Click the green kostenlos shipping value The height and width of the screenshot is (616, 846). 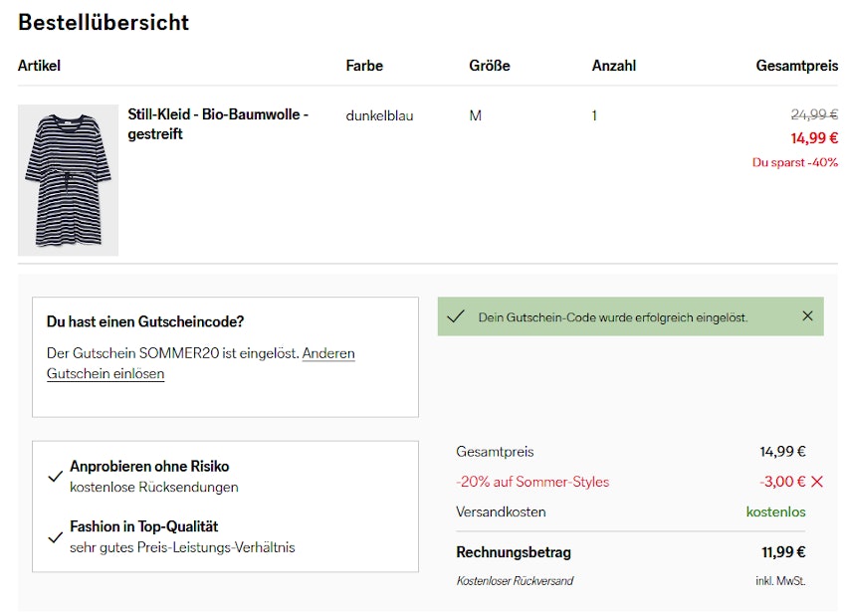(x=775, y=512)
